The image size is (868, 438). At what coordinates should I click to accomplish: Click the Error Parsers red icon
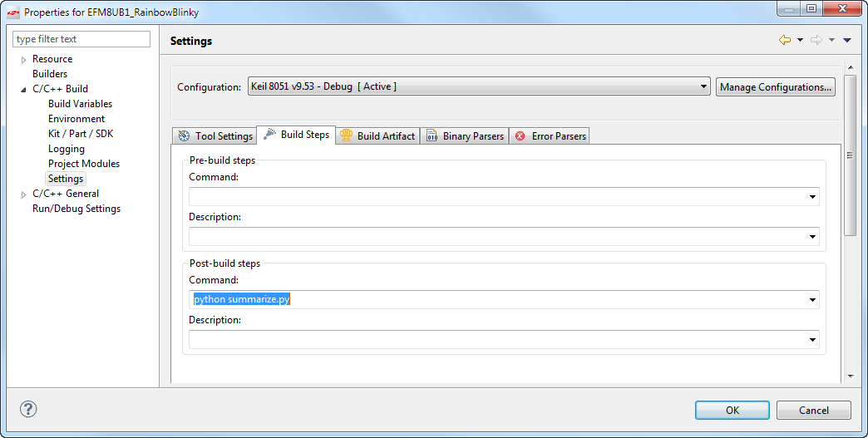[520, 136]
